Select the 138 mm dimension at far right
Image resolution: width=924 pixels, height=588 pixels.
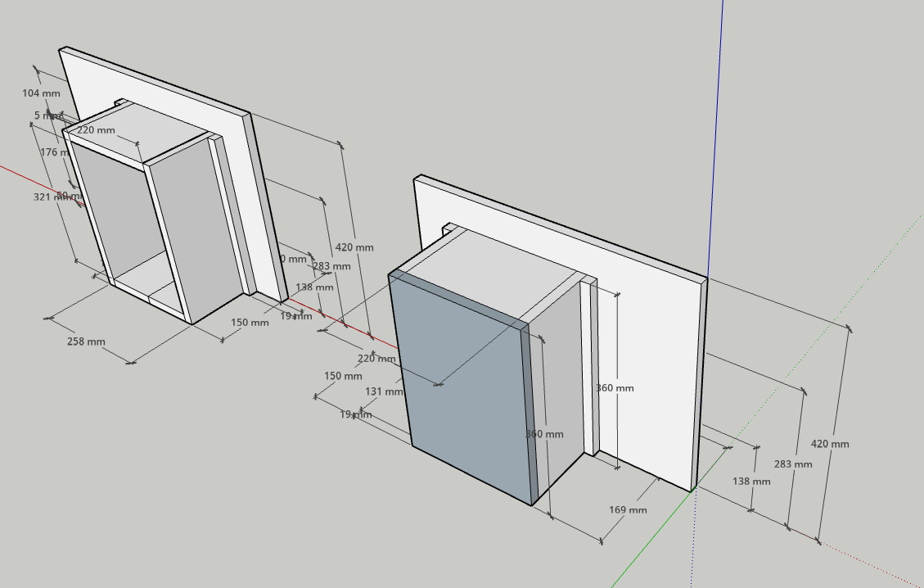tap(751, 482)
